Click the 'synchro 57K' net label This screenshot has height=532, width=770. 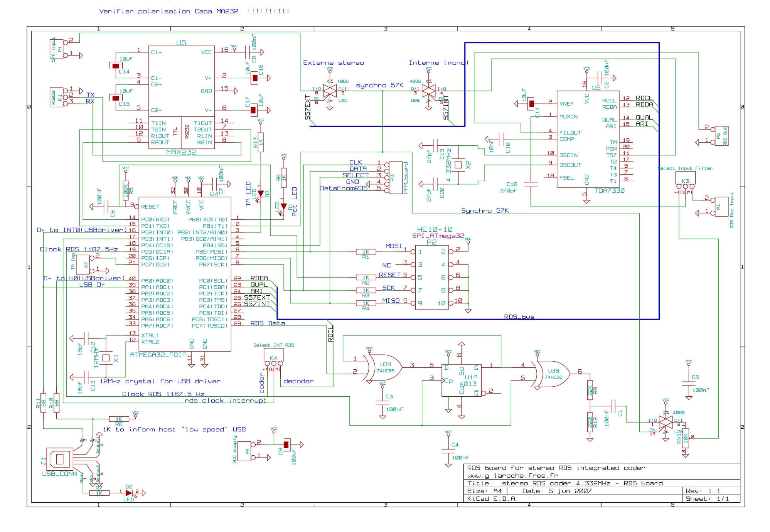pyautogui.click(x=379, y=85)
